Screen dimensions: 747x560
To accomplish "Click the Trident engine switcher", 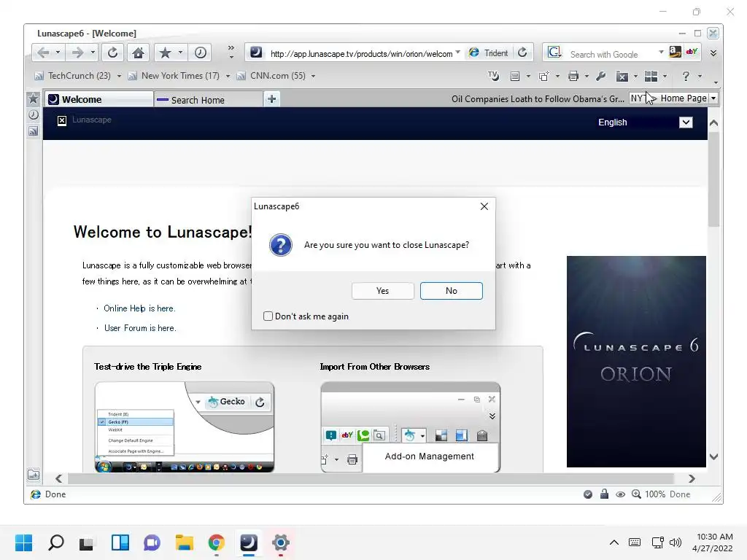I will click(489, 52).
